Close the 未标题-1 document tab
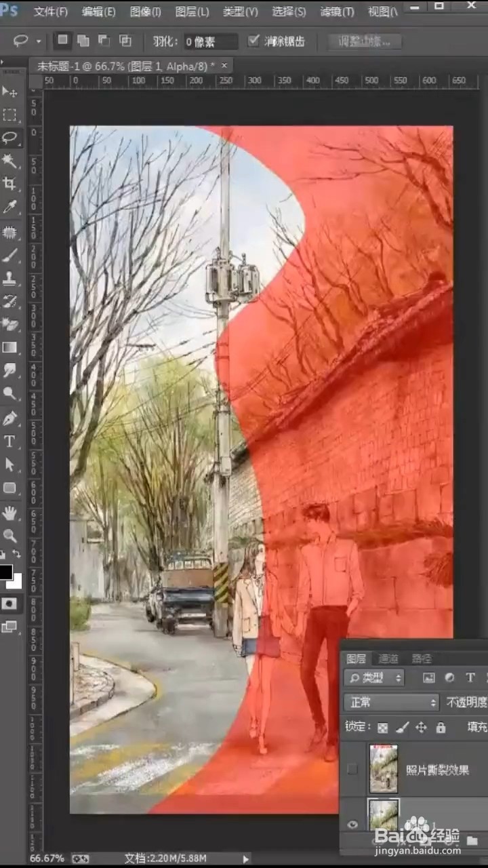 pyautogui.click(x=224, y=64)
